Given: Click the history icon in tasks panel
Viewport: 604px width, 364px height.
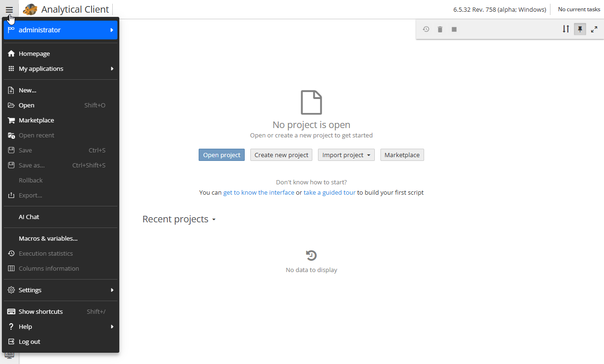Looking at the screenshot, I should click(426, 29).
